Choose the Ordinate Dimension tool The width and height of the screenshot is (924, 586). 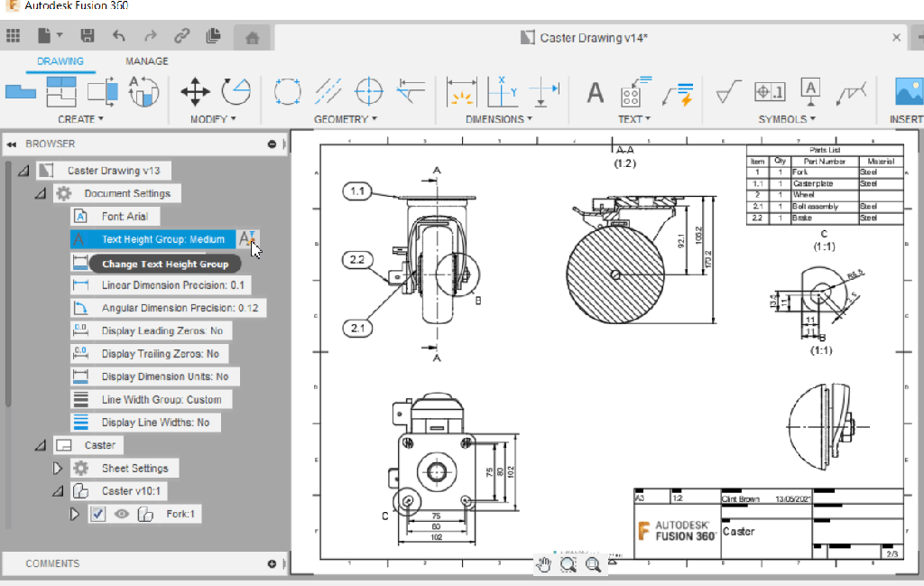(502, 91)
